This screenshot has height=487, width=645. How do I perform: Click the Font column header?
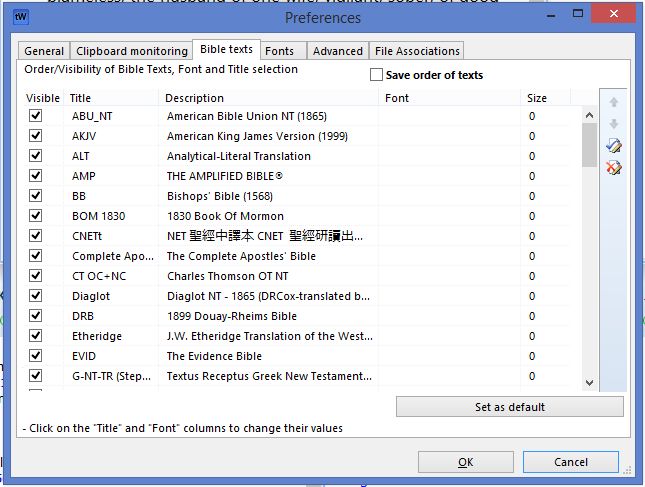coord(450,98)
